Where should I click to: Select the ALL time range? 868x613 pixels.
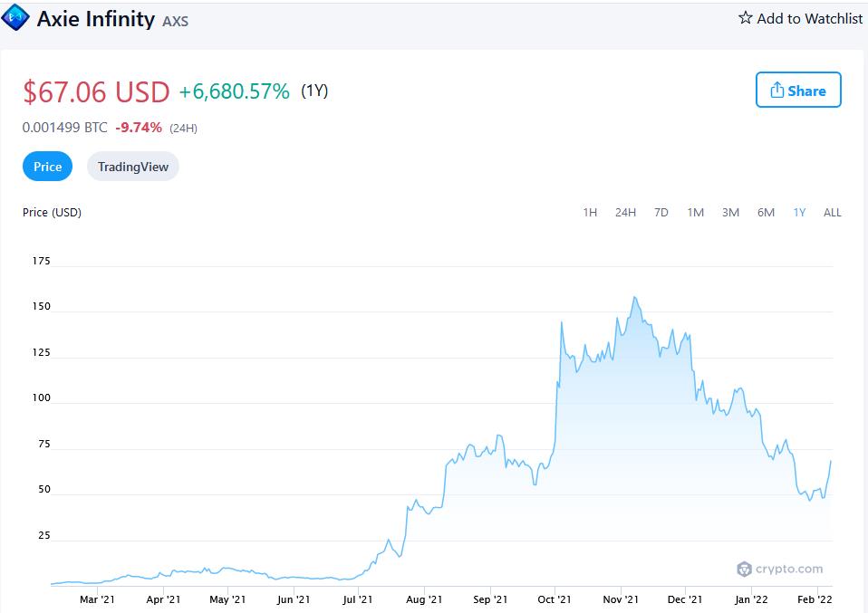(832, 213)
